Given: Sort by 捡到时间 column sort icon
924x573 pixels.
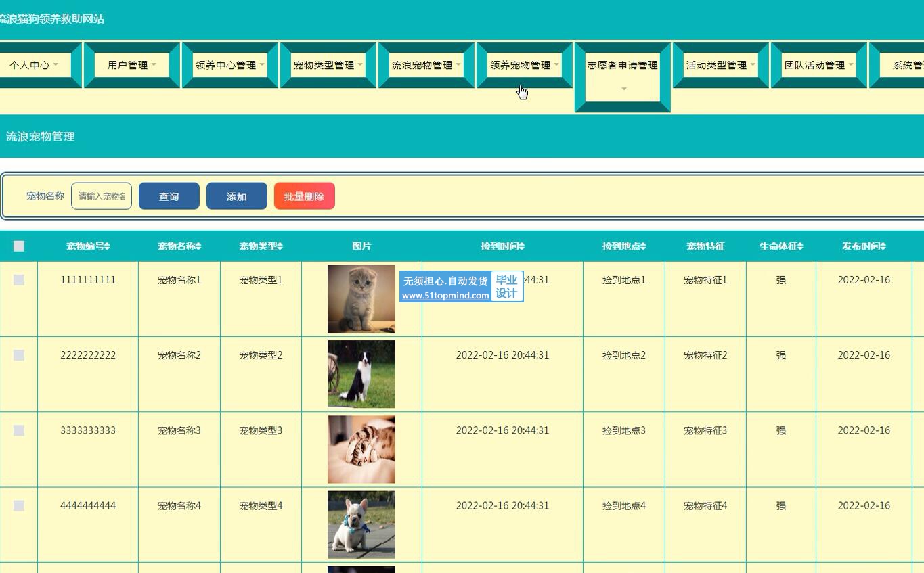Looking at the screenshot, I should click(521, 246).
